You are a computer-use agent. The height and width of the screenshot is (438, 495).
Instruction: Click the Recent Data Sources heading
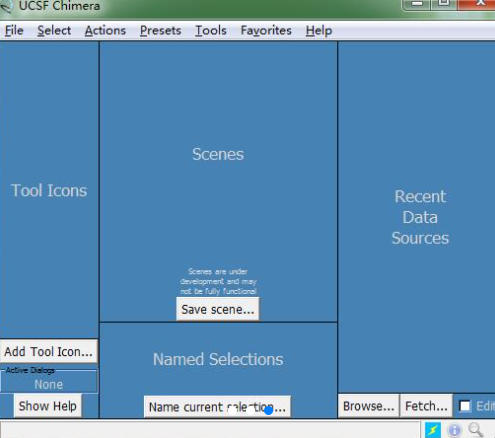tap(420, 217)
